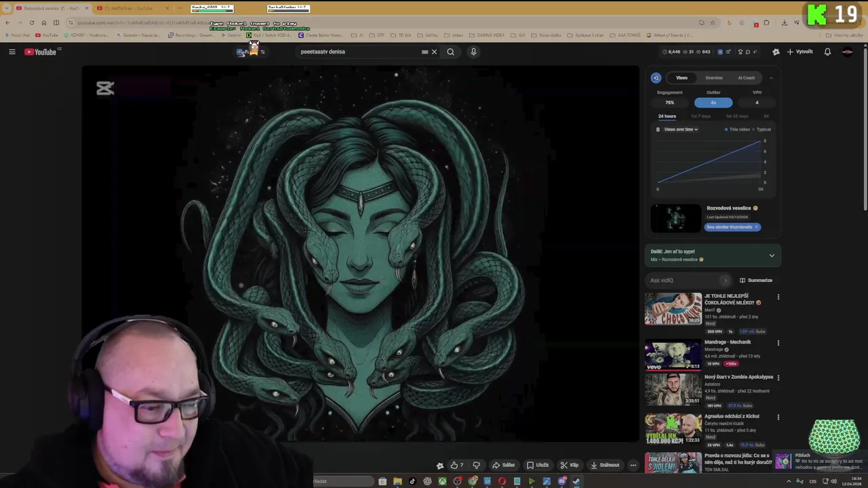Go to YouTube home via the logo
This screenshot has width=868, height=488.
[42, 52]
